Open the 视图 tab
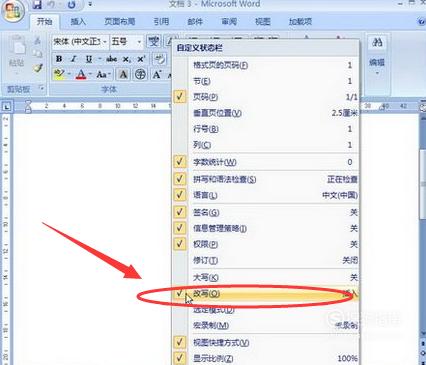This screenshot has width=426, height=365. 263,22
